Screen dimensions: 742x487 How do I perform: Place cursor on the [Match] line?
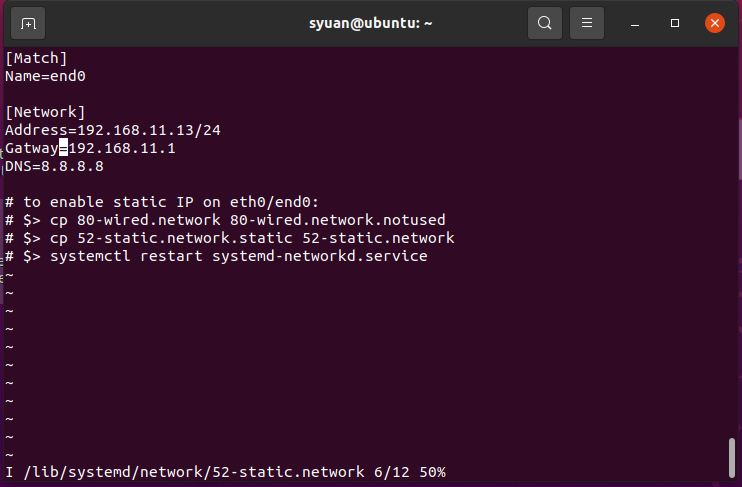[x=36, y=58]
